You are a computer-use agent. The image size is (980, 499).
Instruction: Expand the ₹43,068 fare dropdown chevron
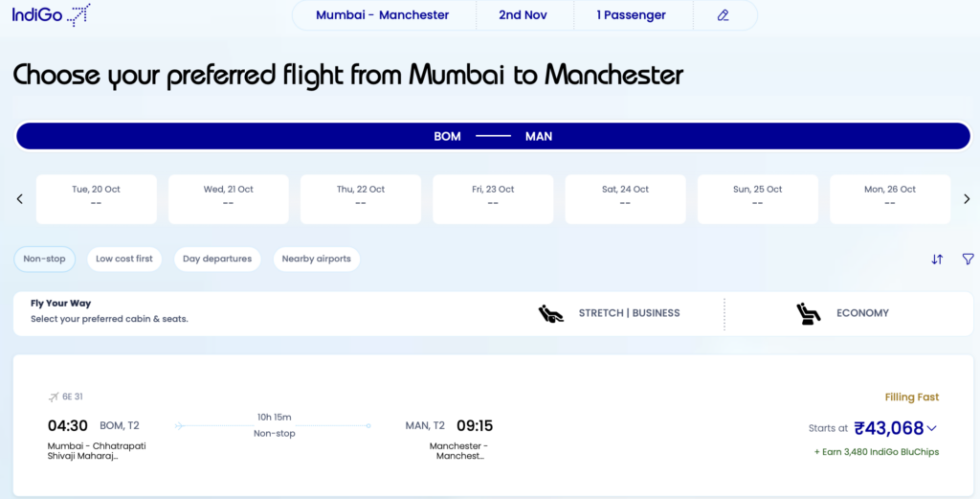pyautogui.click(x=932, y=428)
